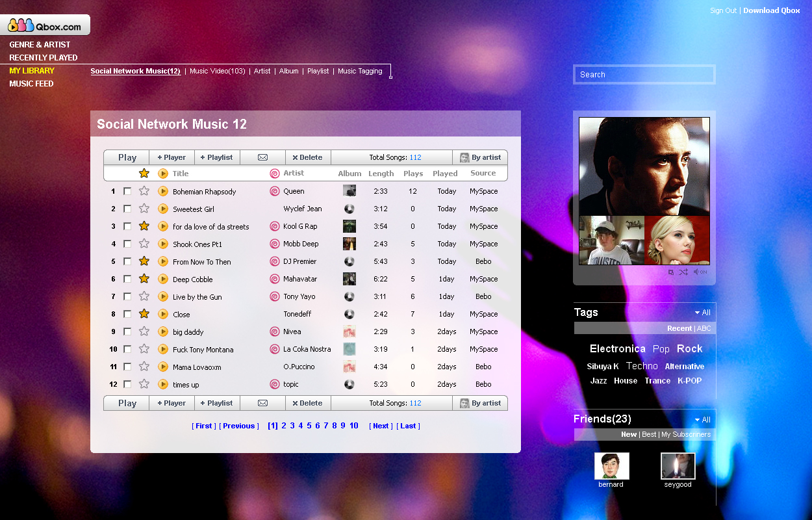Show My Subscribers in the Friends panel

[686, 434]
